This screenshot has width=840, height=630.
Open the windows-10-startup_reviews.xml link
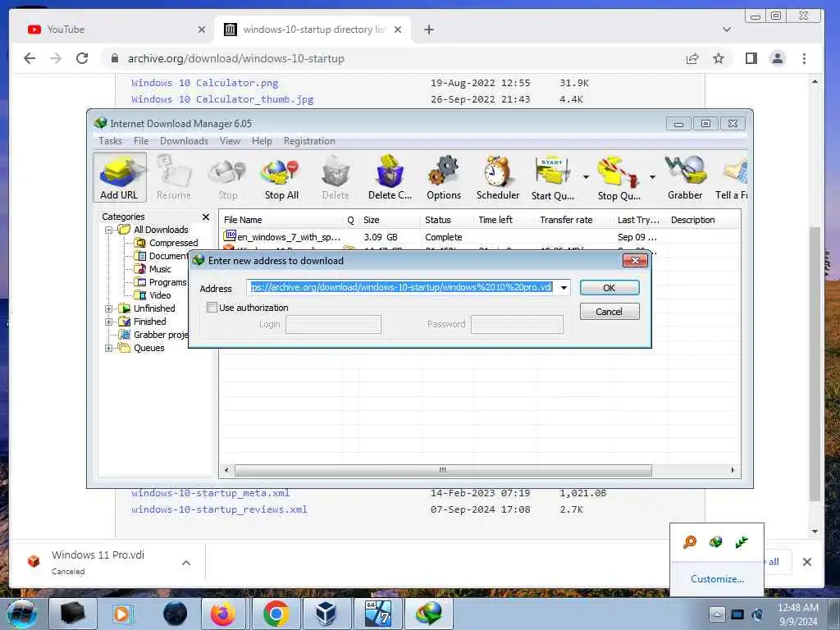(219, 509)
